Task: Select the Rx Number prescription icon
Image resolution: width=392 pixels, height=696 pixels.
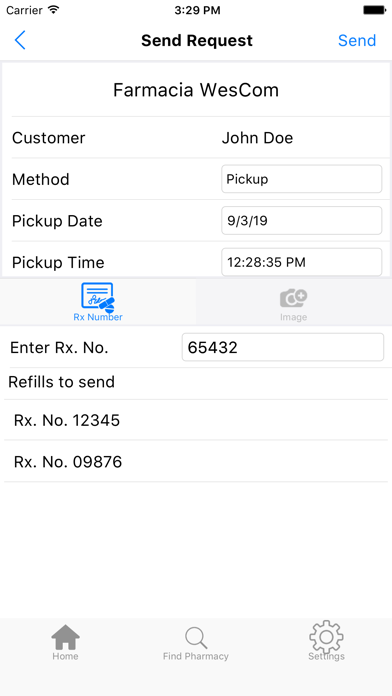Action: (98, 297)
